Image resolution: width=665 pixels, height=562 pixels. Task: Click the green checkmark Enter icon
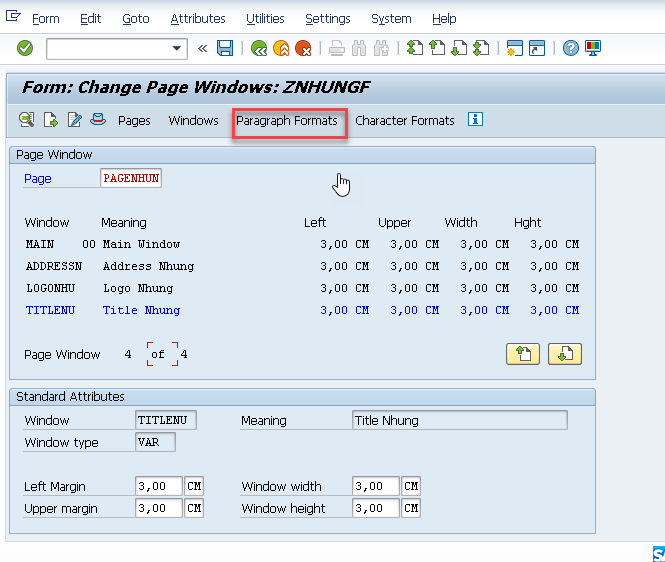pyautogui.click(x=25, y=48)
